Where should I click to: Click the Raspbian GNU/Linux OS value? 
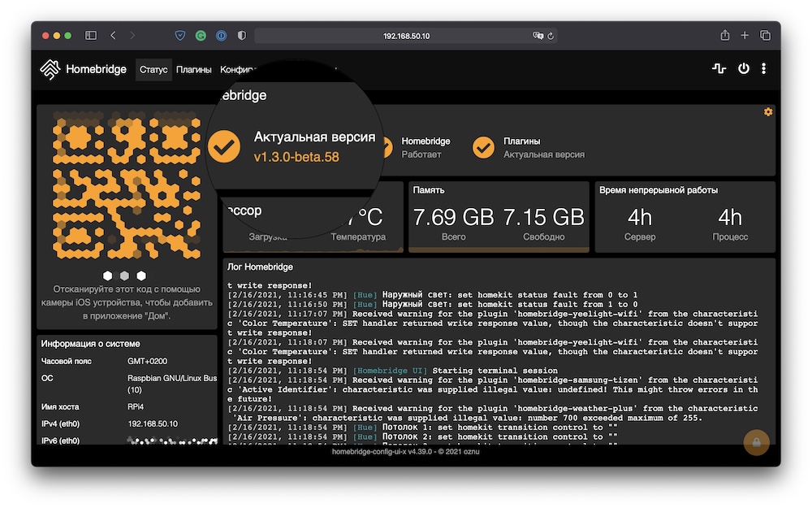coord(172,384)
